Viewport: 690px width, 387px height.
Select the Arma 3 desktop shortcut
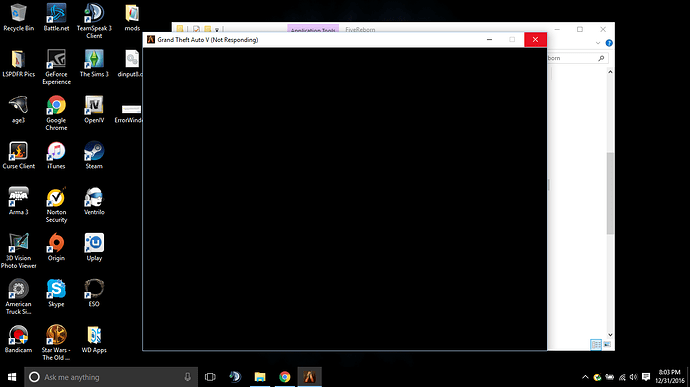tap(18, 201)
